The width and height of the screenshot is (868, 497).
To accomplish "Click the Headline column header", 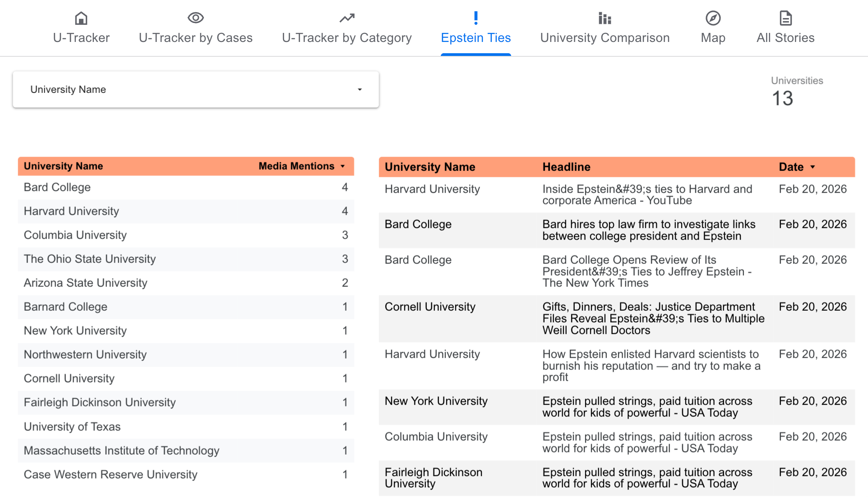I will point(566,167).
